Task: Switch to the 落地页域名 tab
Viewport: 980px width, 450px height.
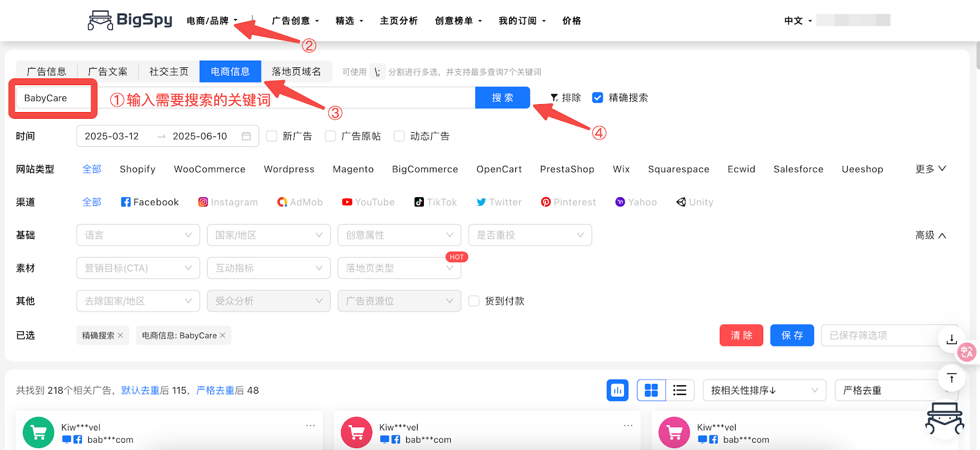Action: [296, 72]
